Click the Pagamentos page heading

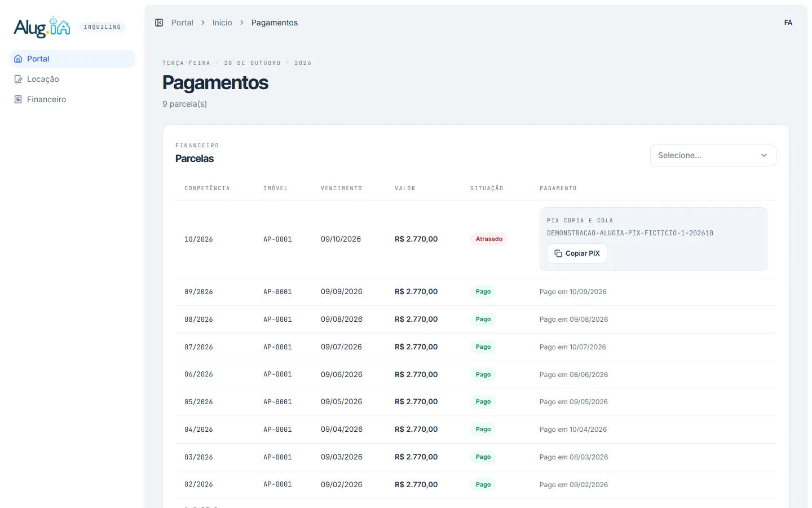(215, 82)
